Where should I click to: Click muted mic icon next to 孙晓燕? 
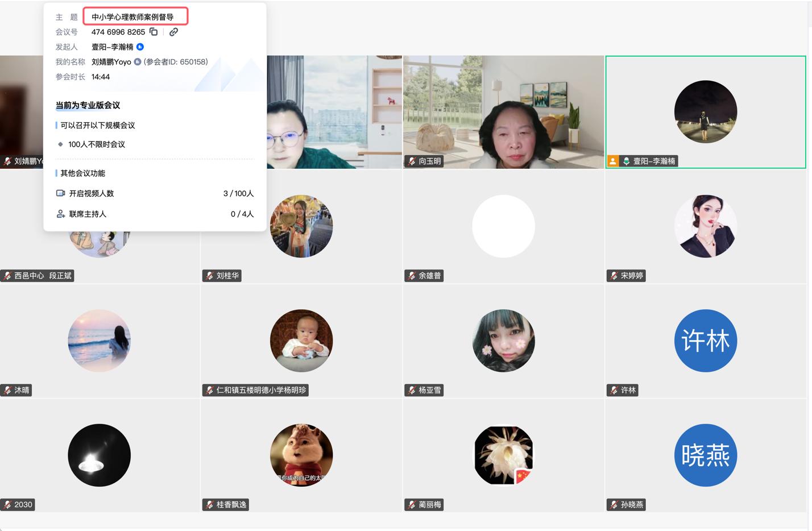(614, 504)
